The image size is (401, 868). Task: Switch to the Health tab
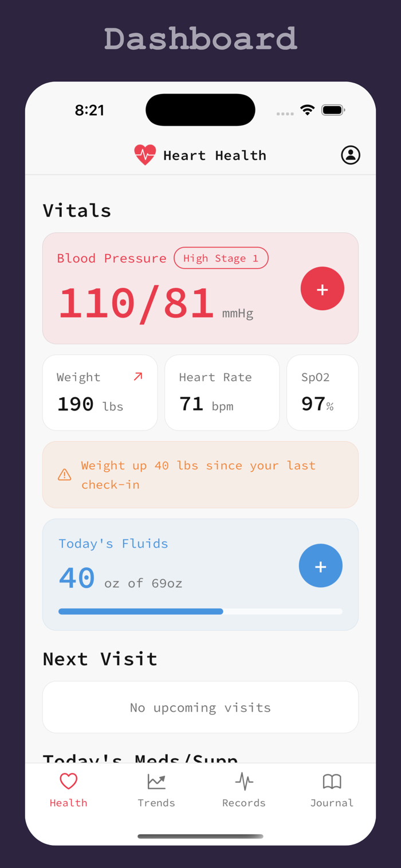pyautogui.click(x=69, y=791)
